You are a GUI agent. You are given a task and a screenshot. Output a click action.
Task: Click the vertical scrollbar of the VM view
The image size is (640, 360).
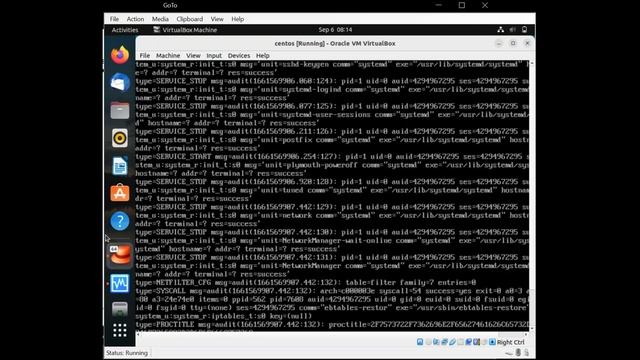[532, 196]
